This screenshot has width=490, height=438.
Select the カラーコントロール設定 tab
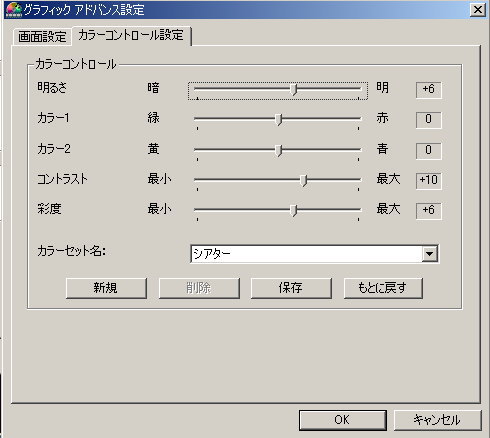point(131,36)
